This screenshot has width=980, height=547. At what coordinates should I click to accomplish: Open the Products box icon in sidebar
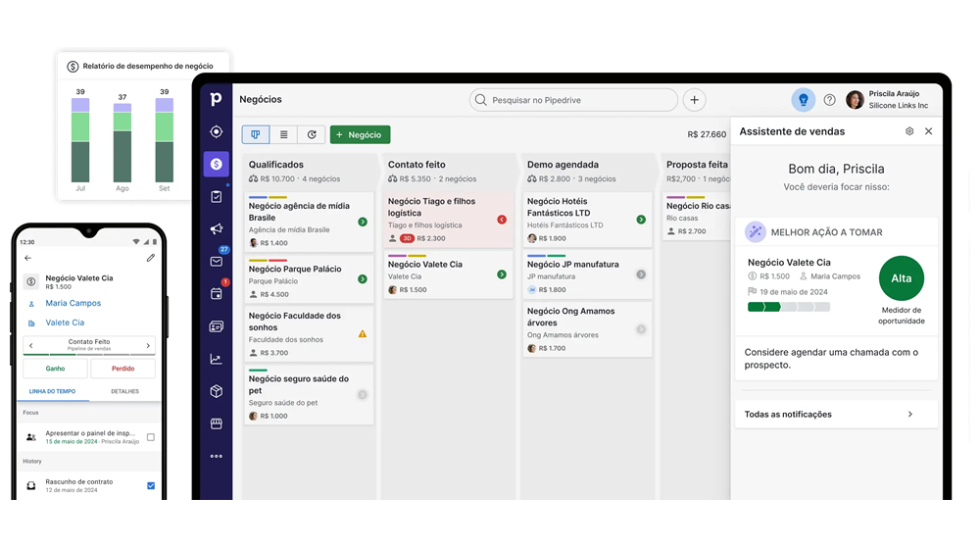click(x=217, y=391)
